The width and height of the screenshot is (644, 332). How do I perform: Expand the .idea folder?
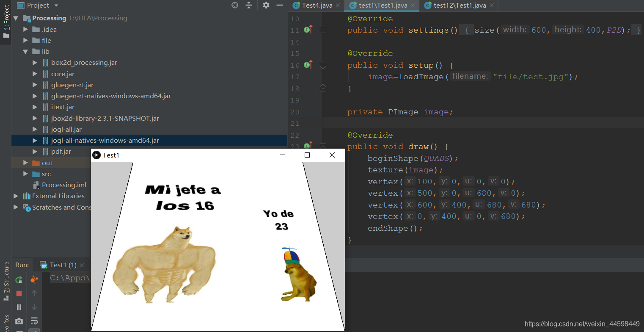(x=25, y=29)
